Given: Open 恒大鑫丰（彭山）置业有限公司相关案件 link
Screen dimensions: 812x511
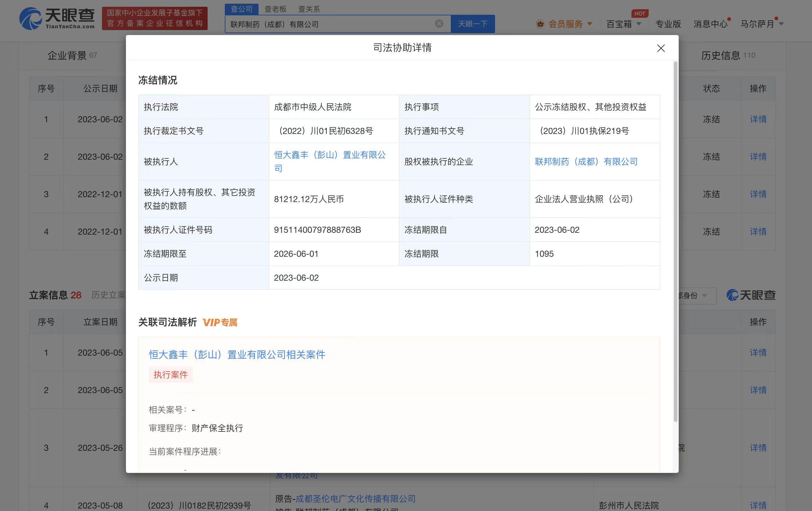Looking at the screenshot, I should (x=237, y=354).
